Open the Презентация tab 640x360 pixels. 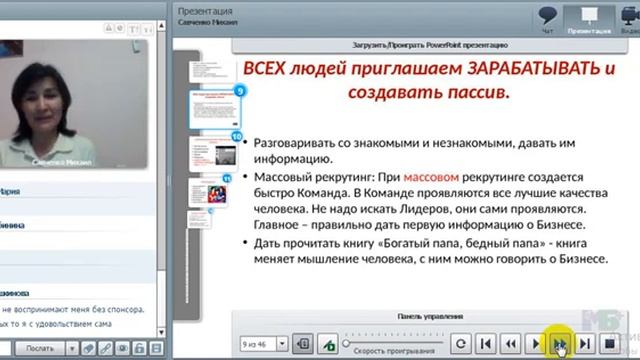click(589, 20)
